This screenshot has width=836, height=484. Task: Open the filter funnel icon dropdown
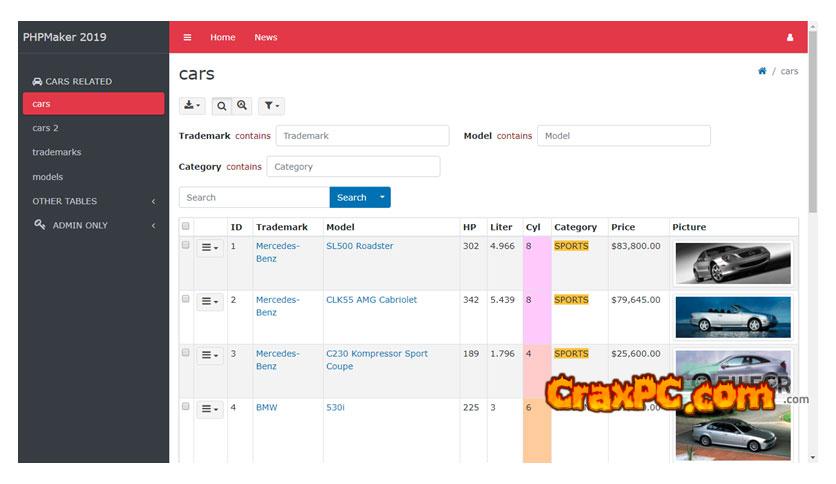(271, 105)
